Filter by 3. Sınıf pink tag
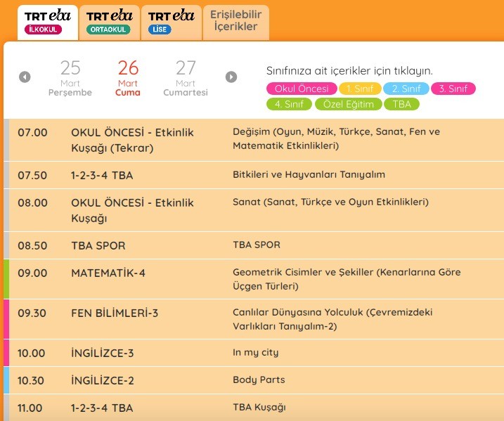Viewport: 504px width, 421px height. [453, 89]
